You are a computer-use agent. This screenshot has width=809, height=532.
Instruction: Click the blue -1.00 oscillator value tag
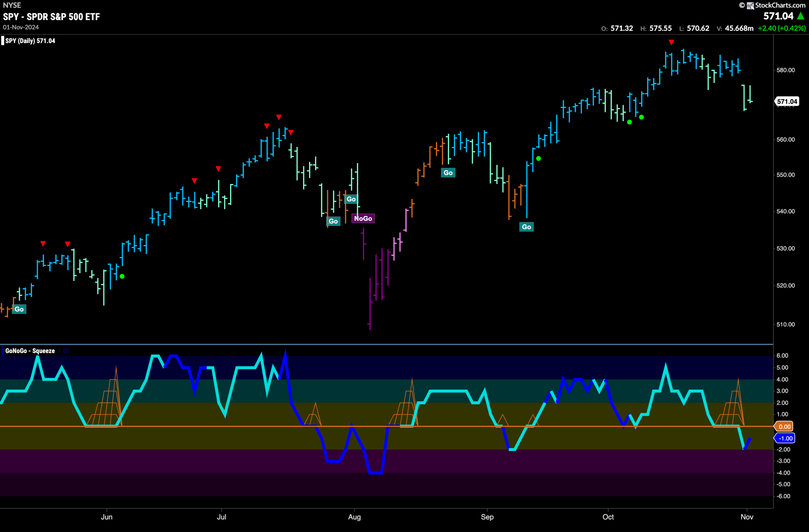click(x=786, y=438)
